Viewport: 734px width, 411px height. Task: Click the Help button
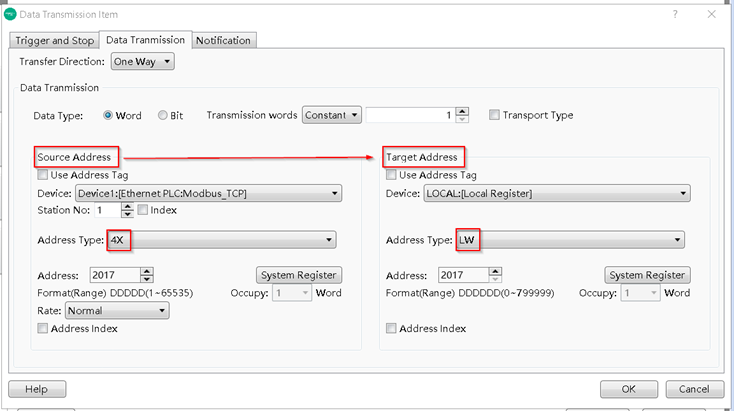pyautogui.click(x=36, y=389)
